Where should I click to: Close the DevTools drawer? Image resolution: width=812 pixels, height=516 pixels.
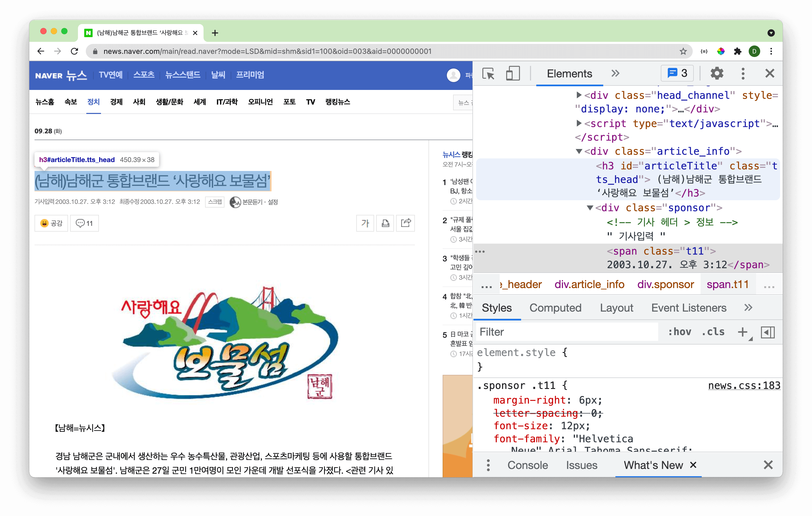(768, 465)
